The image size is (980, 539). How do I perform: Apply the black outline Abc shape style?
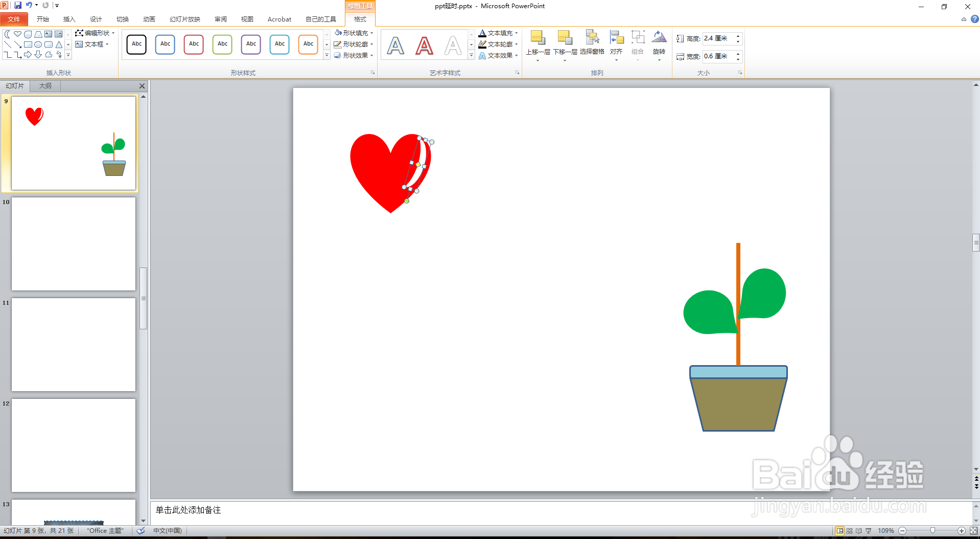pos(136,44)
